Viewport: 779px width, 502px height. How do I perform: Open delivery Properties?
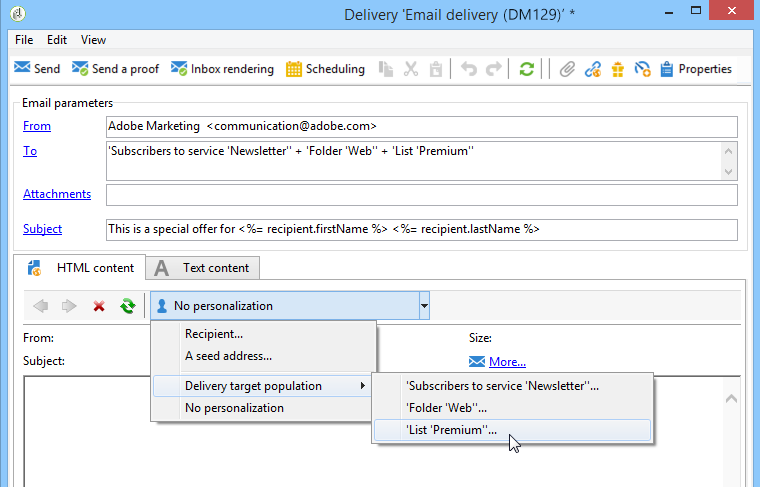pyautogui.click(x=696, y=69)
